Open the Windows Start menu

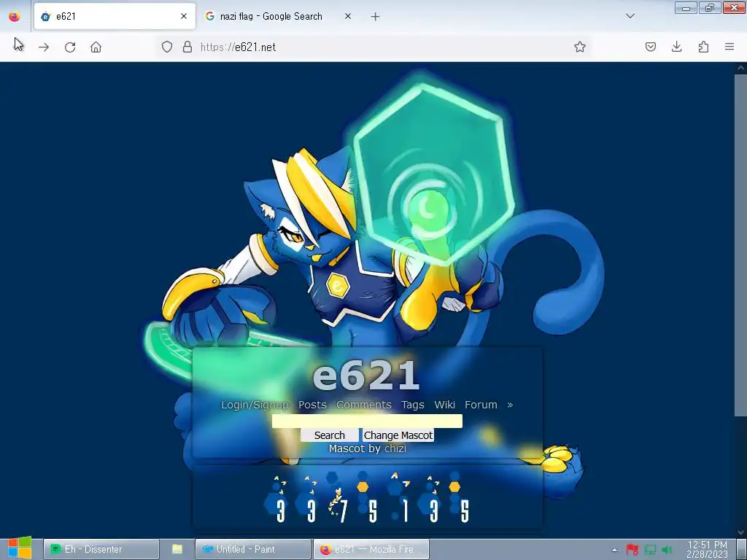20,548
